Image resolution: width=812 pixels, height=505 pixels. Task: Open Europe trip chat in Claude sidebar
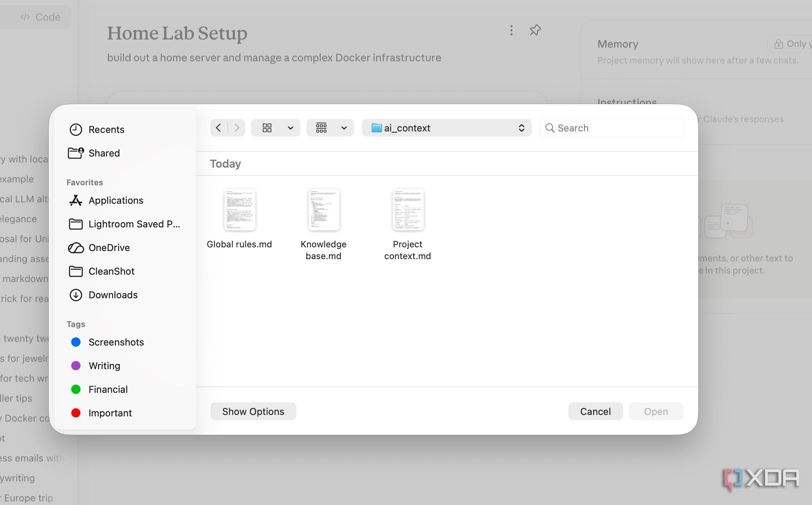27,498
